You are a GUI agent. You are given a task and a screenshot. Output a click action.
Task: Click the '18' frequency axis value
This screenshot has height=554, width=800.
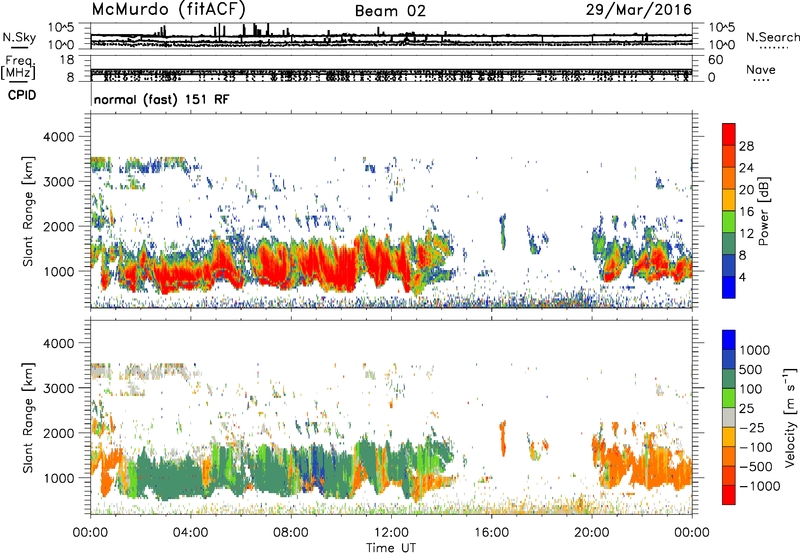(67, 60)
